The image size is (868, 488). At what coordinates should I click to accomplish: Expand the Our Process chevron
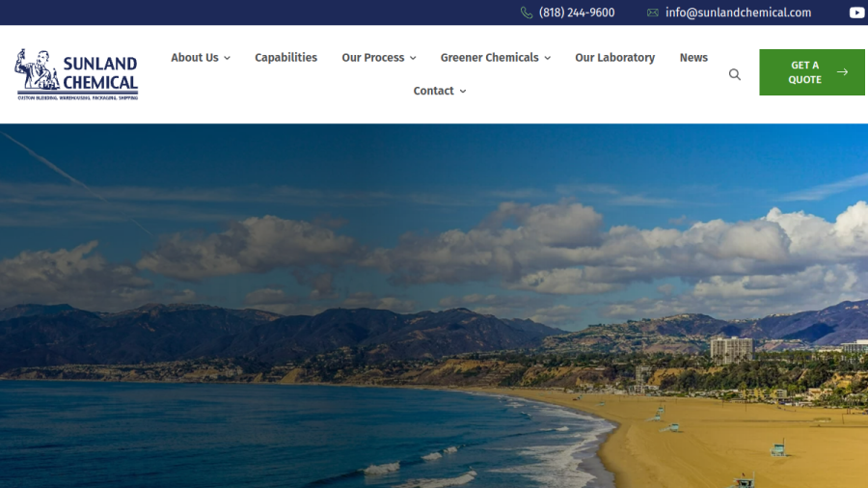tap(413, 58)
